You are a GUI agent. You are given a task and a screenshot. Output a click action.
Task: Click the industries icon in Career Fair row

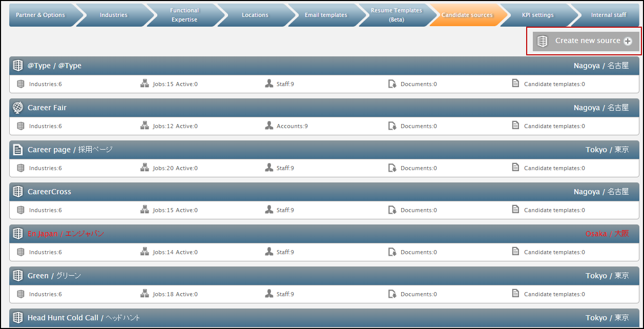pos(20,126)
